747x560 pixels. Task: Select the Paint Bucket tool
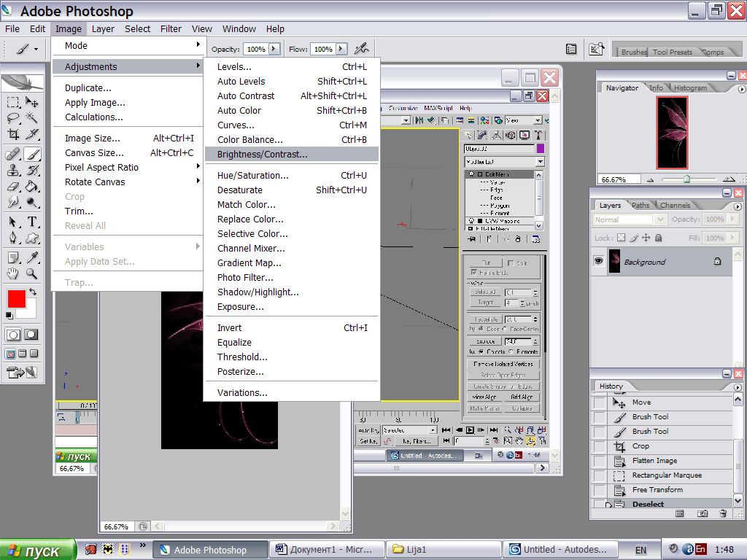pos(32,186)
